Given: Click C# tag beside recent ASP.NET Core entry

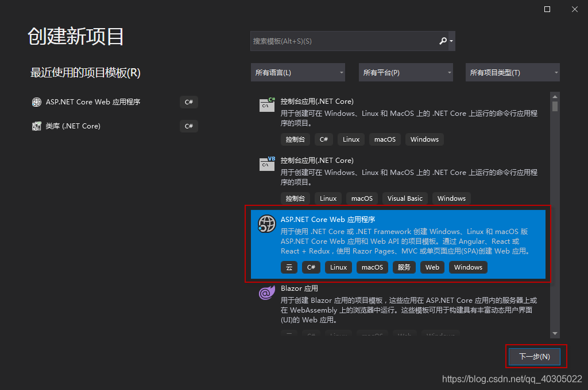Looking at the screenshot, I should [x=188, y=102].
